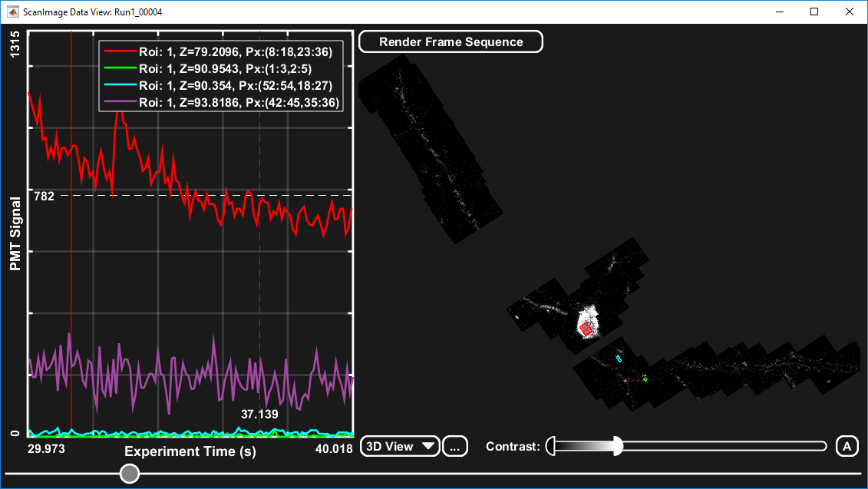Click the right contrast slider handle
This screenshot has width=868, height=489.
(x=618, y=446)
